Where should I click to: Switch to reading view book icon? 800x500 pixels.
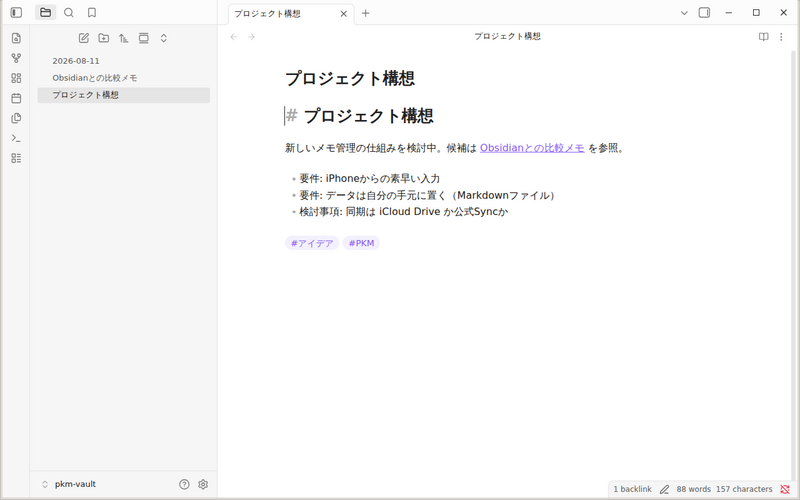pos(763,37)
